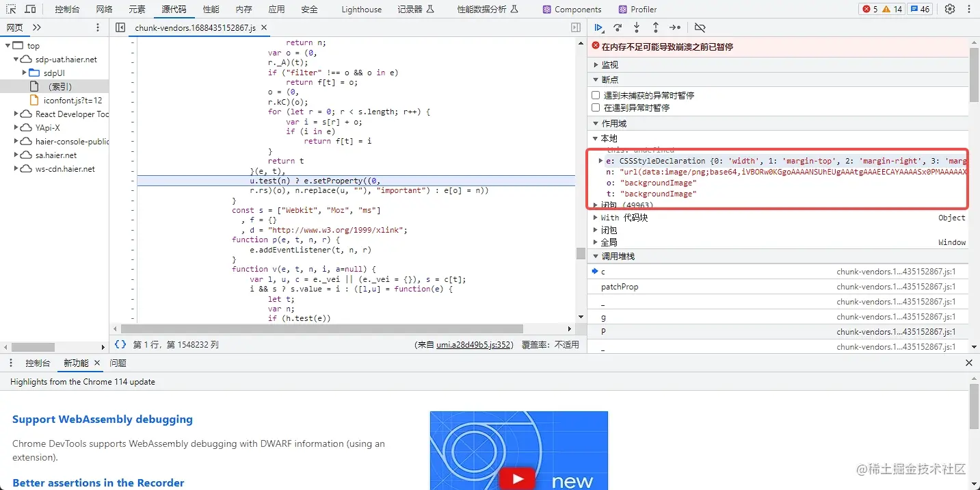Step over next function call
980x490 pixels.
coord(618,27)
